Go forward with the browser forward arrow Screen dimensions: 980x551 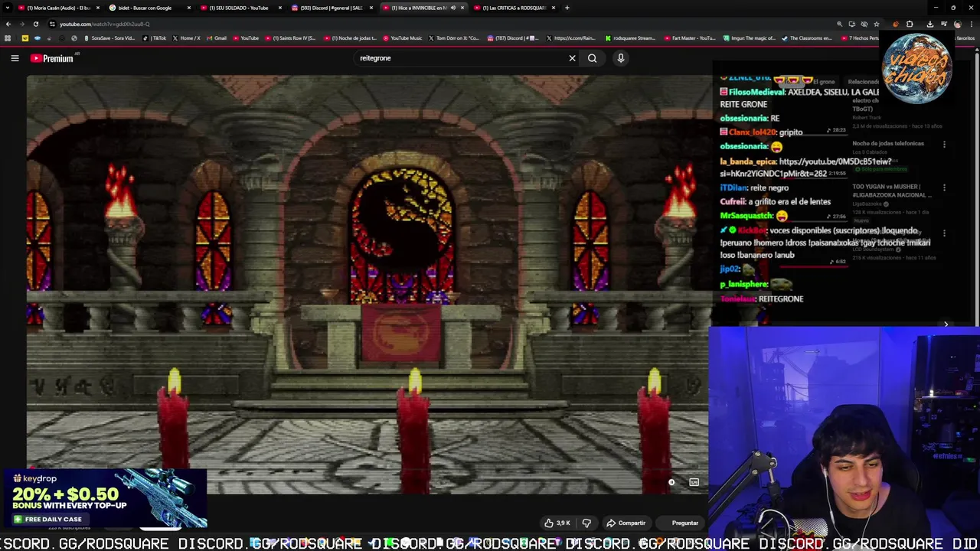tap(21, 24)
